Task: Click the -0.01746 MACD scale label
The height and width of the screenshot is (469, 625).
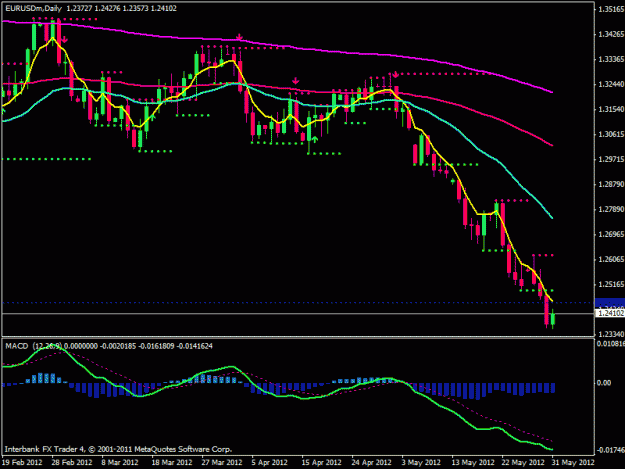Action: pyautogui.click(x=610, y=450)
